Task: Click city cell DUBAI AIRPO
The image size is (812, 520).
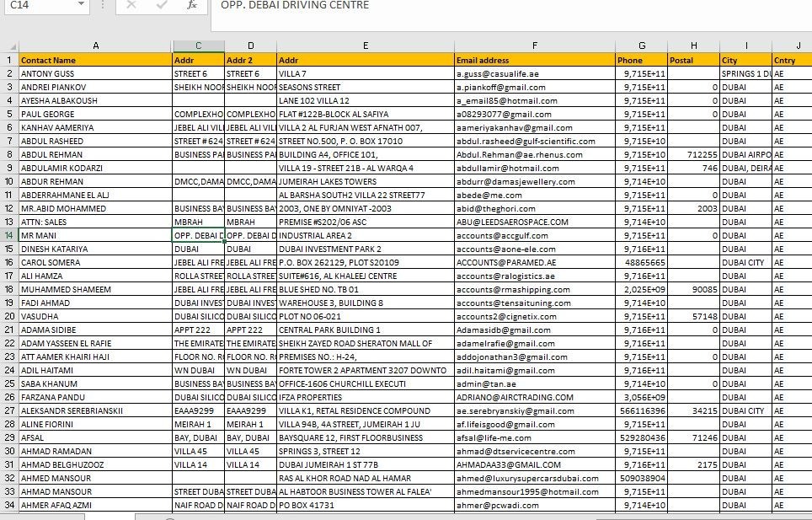Action: coord(746,154)
